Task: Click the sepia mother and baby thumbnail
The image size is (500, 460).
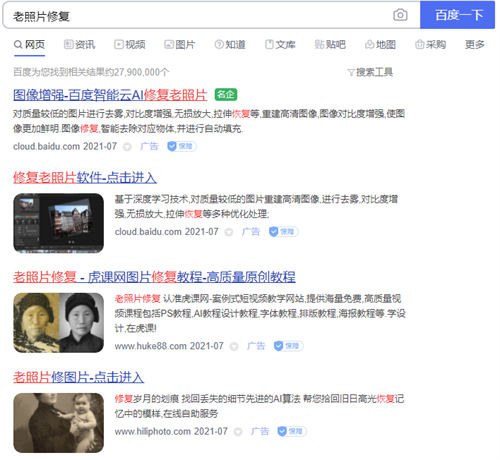Action: tap(59, 423)
